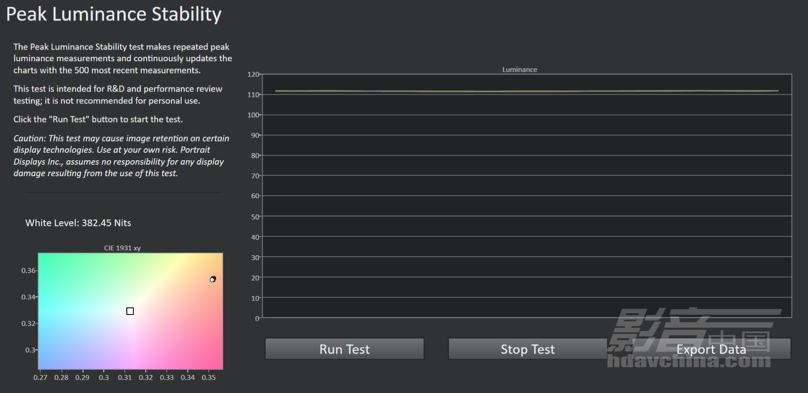Select the White Level 382.45 Nits readout
808x393 pixels.
click(x=78, y=223)
